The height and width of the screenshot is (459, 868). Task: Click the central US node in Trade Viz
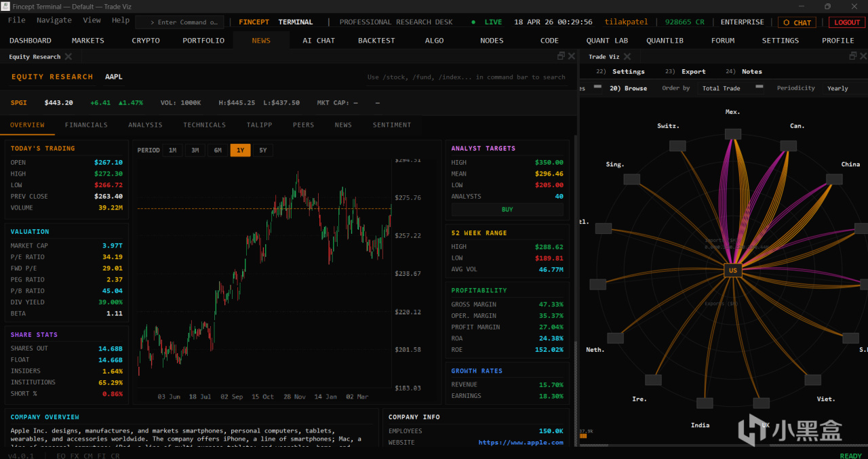[732, 271]
